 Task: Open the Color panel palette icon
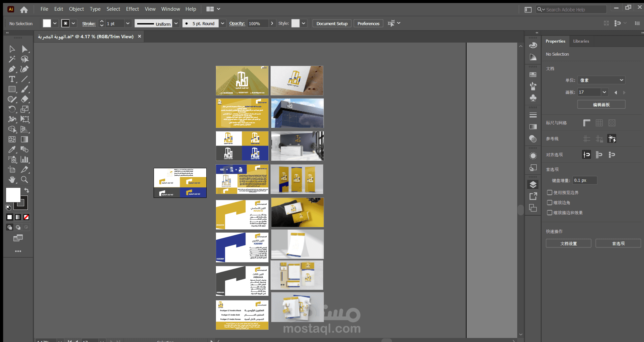click(x=533, y=45)
